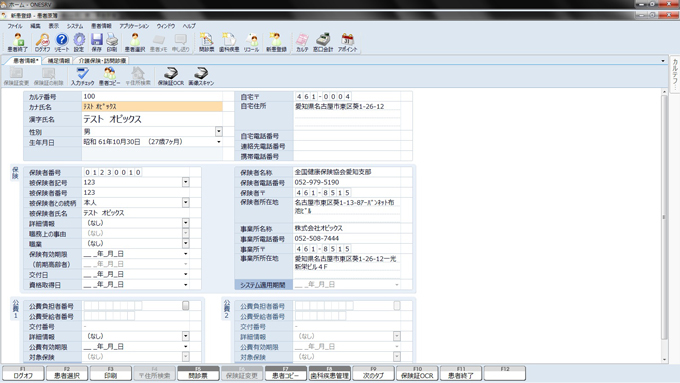Open the 生年月日 date dropdown arrow
Viewport: 680px width, 383px height.
click(x=219, y=142)
